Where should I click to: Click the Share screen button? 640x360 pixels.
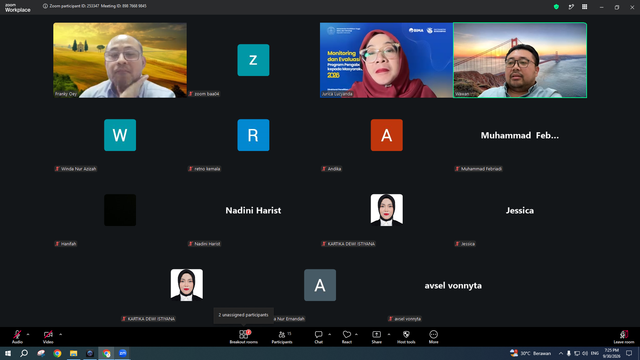coord(376,336)
